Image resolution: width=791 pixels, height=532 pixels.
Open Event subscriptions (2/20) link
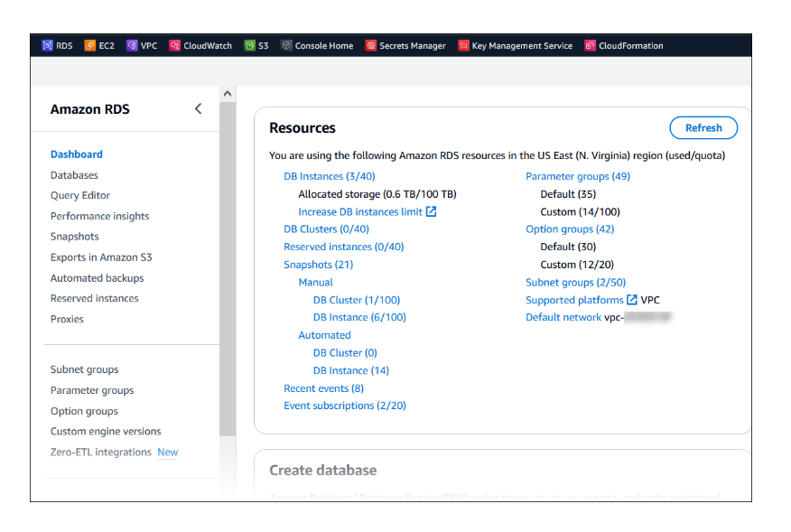(345, 406)
